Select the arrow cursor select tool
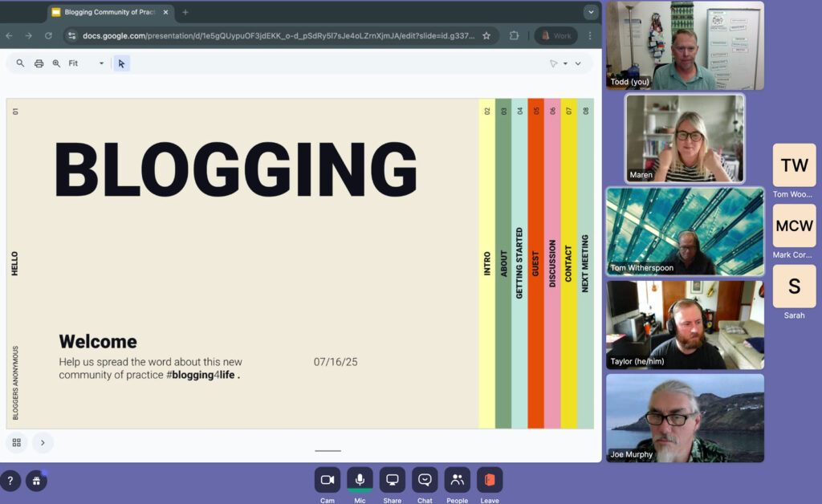822x504 pixels. 121,63
